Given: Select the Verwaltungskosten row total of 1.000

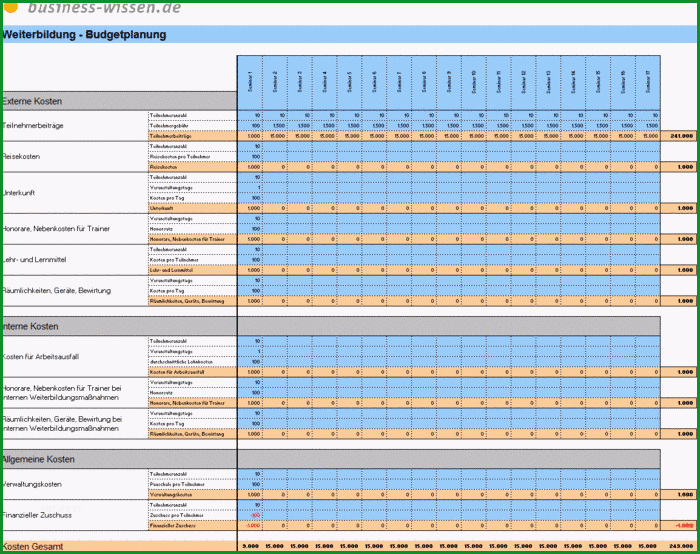Looking at the screenshot, I should click(x=679, y=495).
